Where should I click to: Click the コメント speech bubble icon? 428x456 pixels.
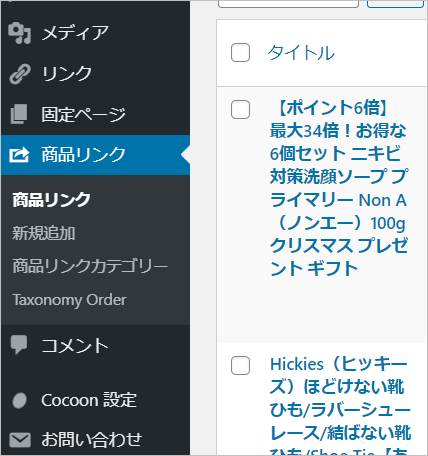pyautogui.click(x=19, y=345)
